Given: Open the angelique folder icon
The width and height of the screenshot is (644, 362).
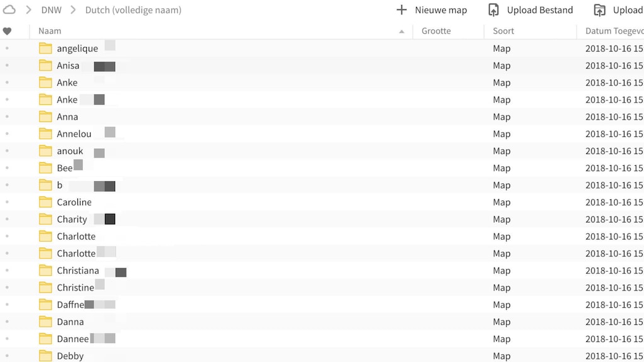Looking at the screenshot, I should click(x=45, y=48).
